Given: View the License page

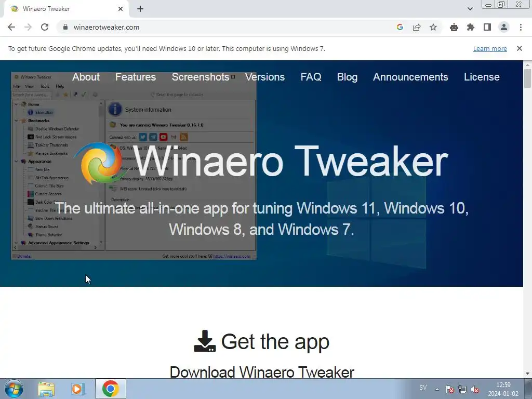Looking at the screenshot, I should [x=482, y=77].
